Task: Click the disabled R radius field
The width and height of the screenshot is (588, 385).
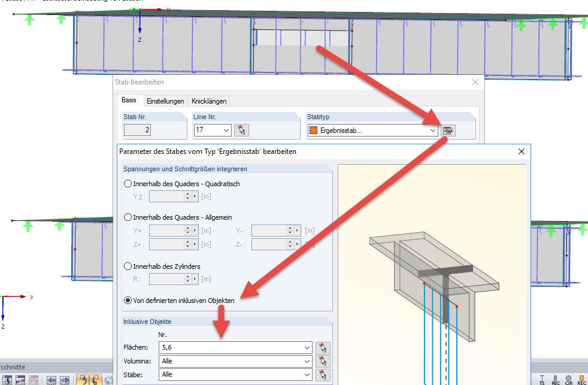Action: pyautogui.click(x=166, y=279)
